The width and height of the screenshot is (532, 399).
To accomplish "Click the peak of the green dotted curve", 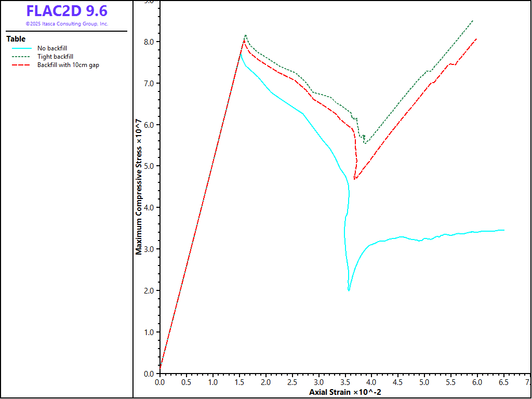I will click(245, 35).
